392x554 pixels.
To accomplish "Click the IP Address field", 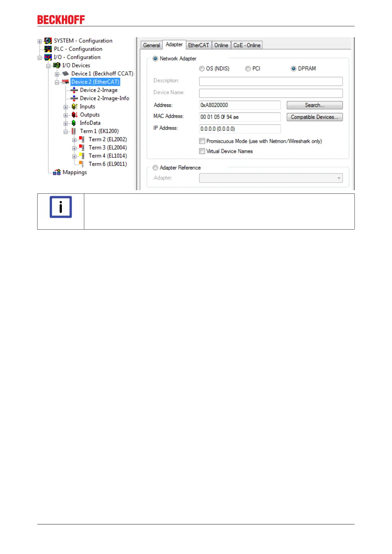I will [240, 129].
